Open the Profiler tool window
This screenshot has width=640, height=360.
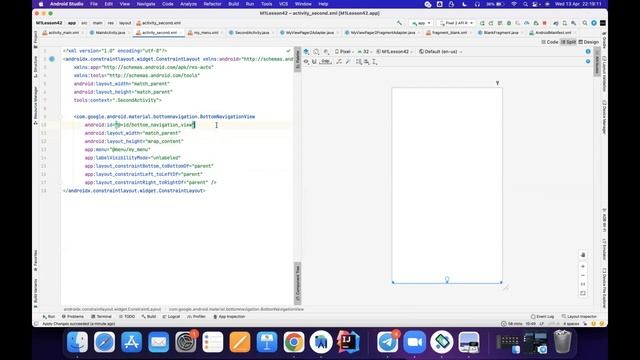pos(196,316)
